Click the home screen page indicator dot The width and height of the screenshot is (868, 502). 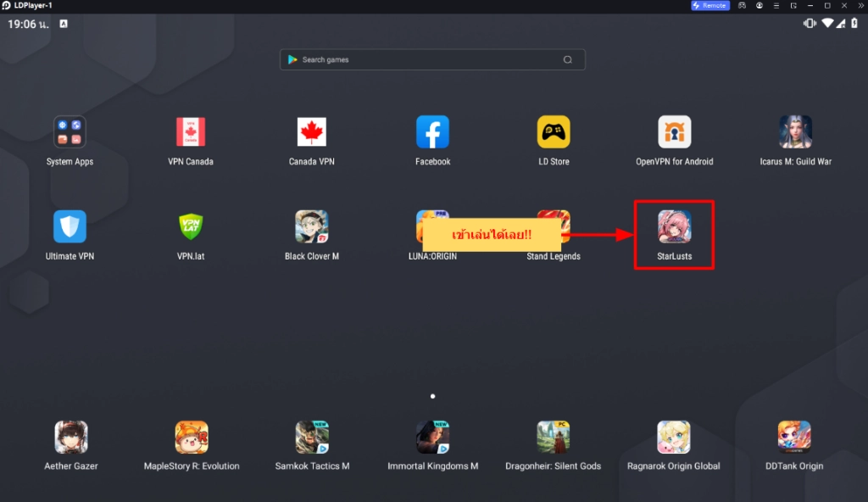[x=433, y=396]
